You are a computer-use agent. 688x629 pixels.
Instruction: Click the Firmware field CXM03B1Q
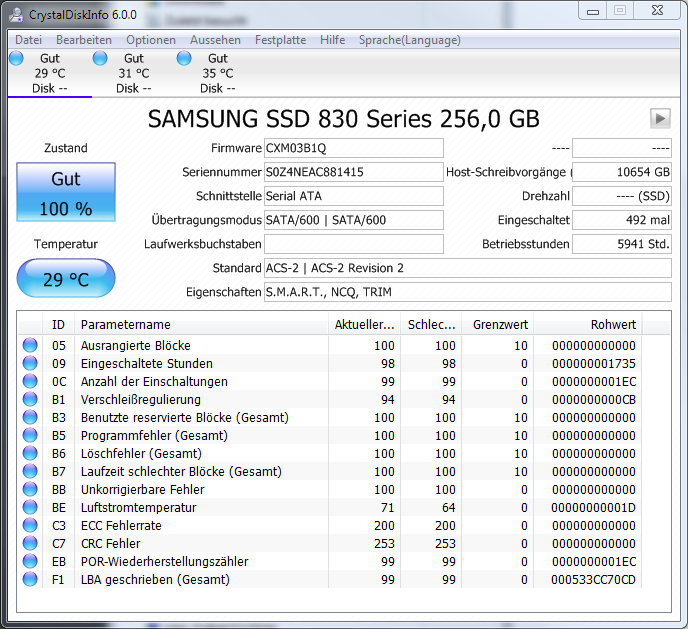pyautogui.click(x=354, y=148)
